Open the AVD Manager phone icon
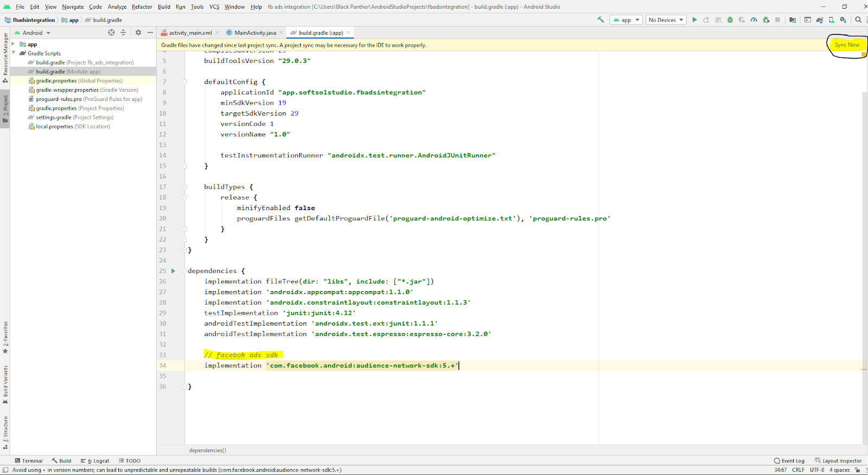868x475 pixels. pos(831,20)
